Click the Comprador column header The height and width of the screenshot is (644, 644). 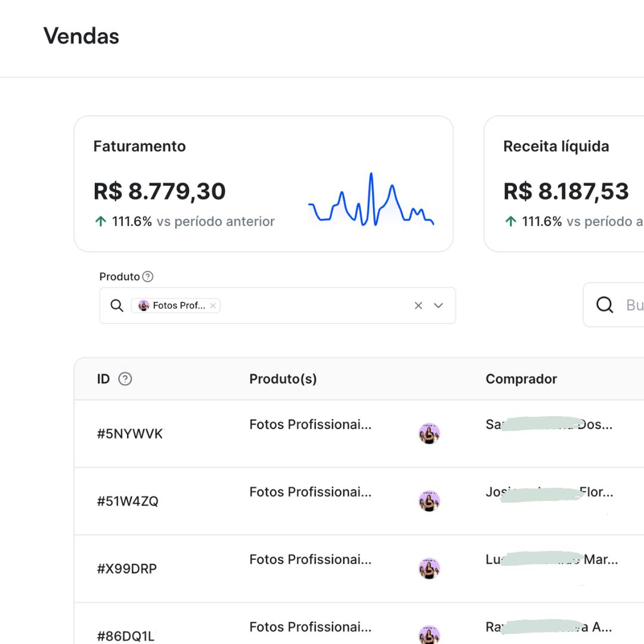tap(521, 379)
